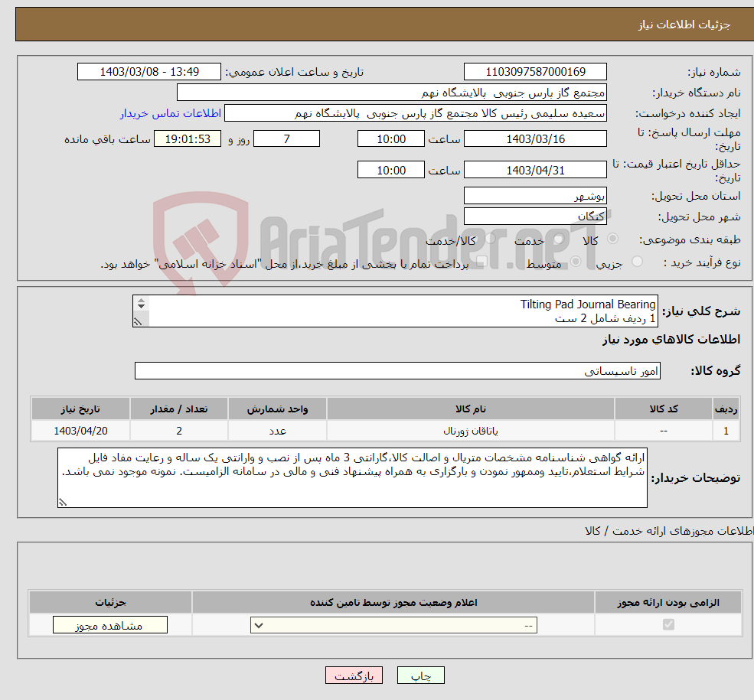
Task: Click the ردیف column header
Action: click(x=726, y=409)
